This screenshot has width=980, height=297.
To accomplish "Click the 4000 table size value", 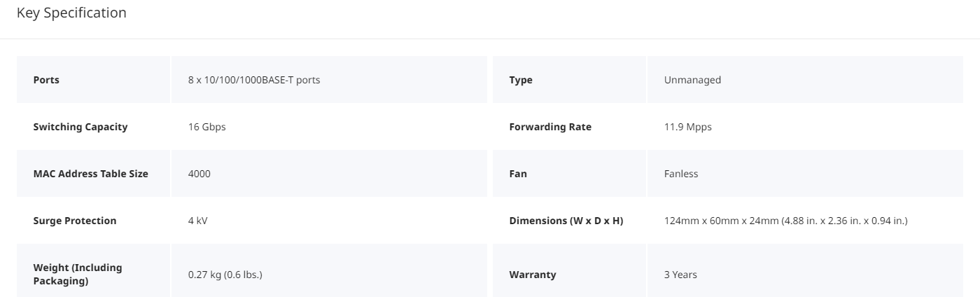I will [x=199, y=174].
